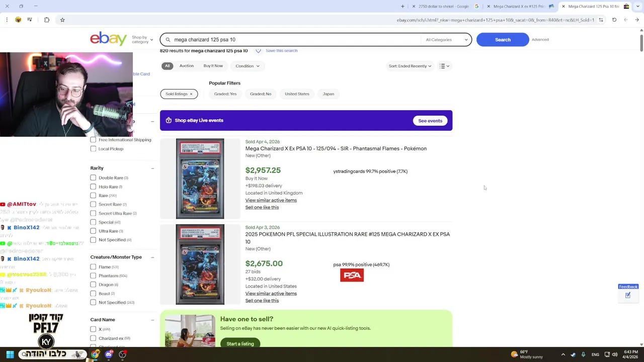The width and height of the screenshot is (644, 362).
Task: Open volume control in system tray
Action: [616, 354]
